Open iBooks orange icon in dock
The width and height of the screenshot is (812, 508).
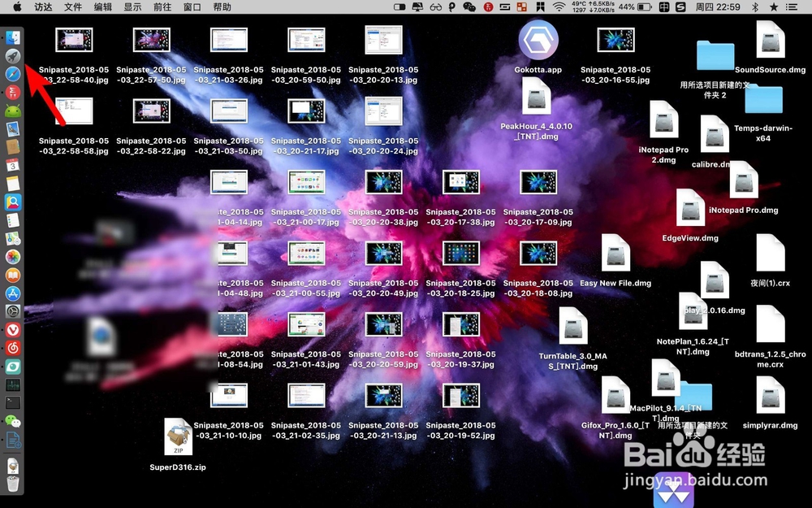tap(13, 276)
